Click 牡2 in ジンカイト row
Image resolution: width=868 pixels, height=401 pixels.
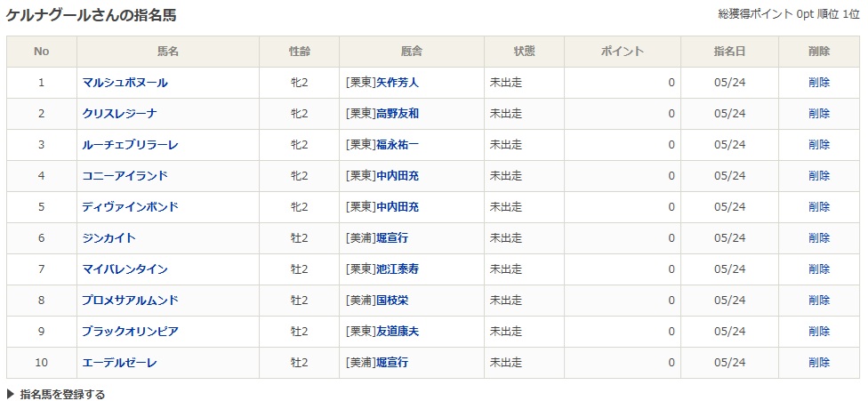299,237
